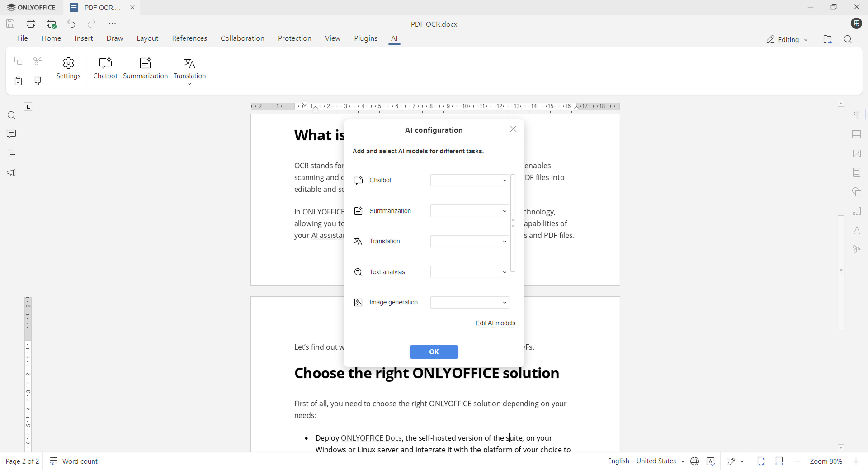
Task: Open the Editing mode dropdown
Action: click(787, 40)
